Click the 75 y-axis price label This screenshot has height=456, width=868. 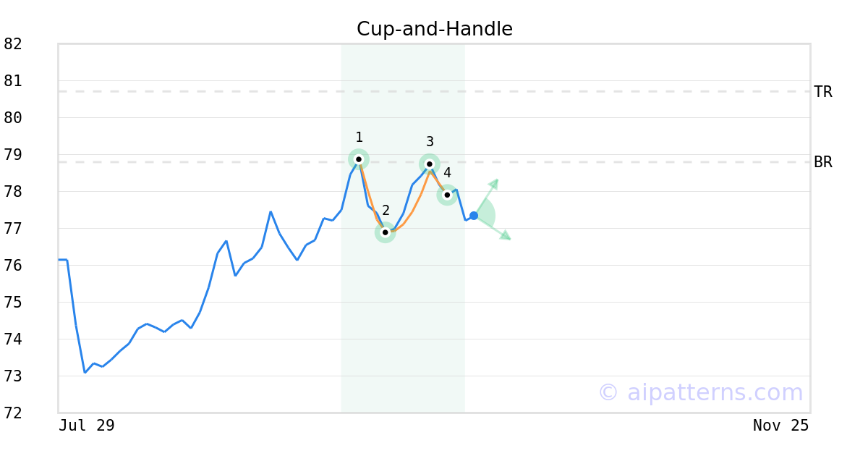click(13, 303)
